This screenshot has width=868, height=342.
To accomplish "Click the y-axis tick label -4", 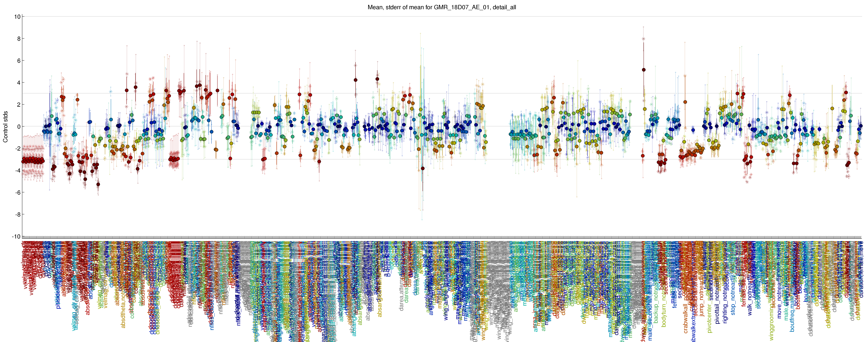I will 18,170.
